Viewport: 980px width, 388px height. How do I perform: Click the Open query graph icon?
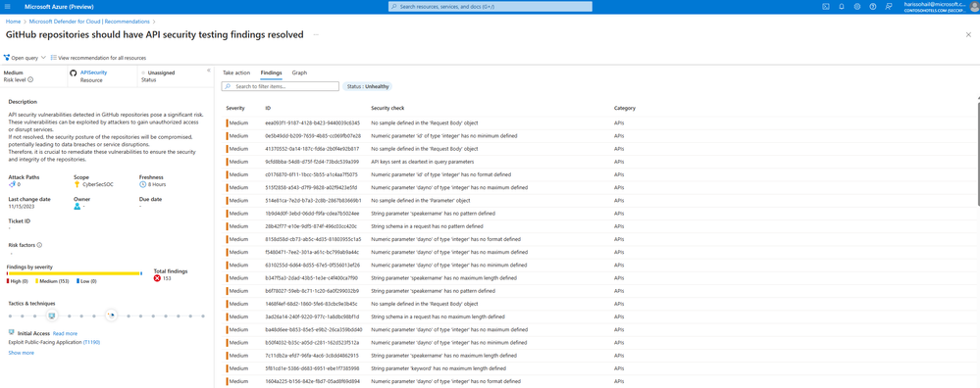coord(6,58)
